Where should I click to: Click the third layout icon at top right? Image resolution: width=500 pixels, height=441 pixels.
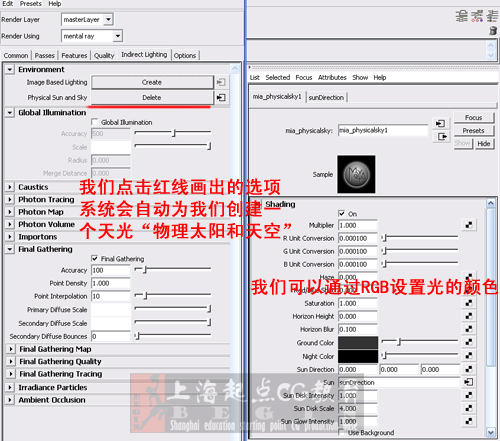(x=492, y=16)
